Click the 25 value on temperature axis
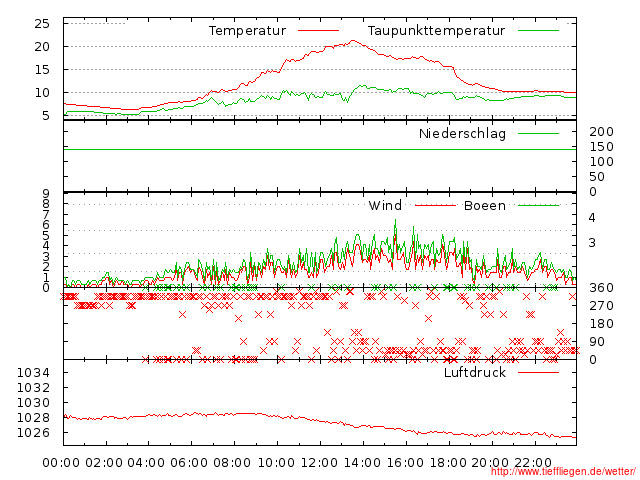The width and height of the screenshot is (640, 480). click(x=42, y=24)
